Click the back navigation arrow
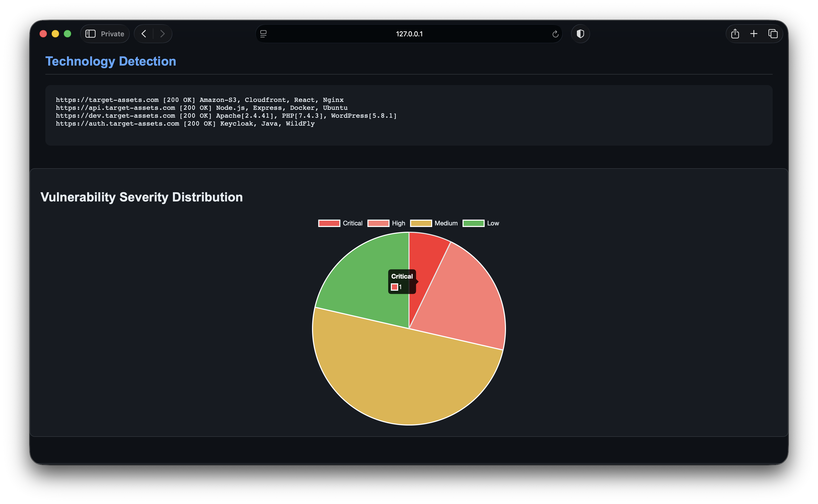The image size is (818, 504). 144,34
